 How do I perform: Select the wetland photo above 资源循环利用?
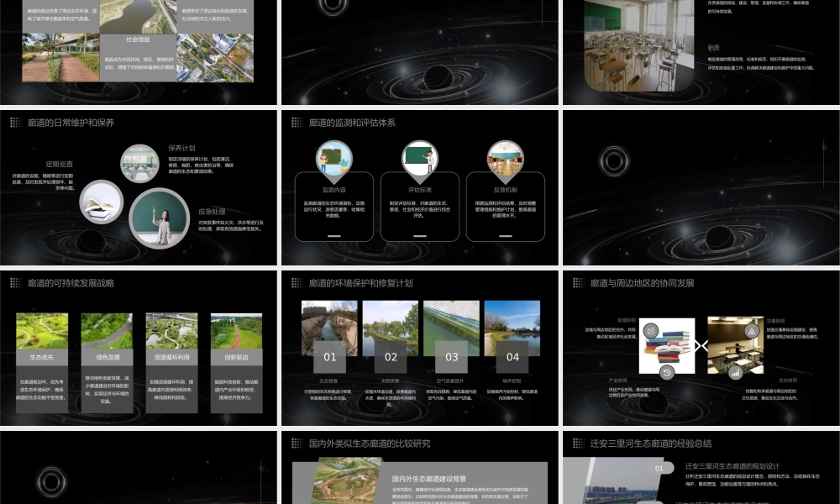171,331
